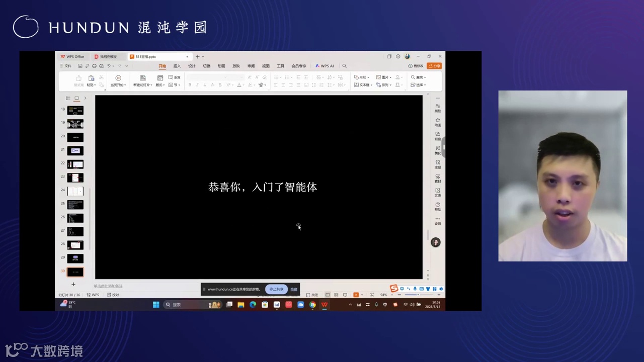The height and width of the screenshot is (362, 644).
Task: Switch to the 视图 ribbon tab
Action: (x=266, y=66)
